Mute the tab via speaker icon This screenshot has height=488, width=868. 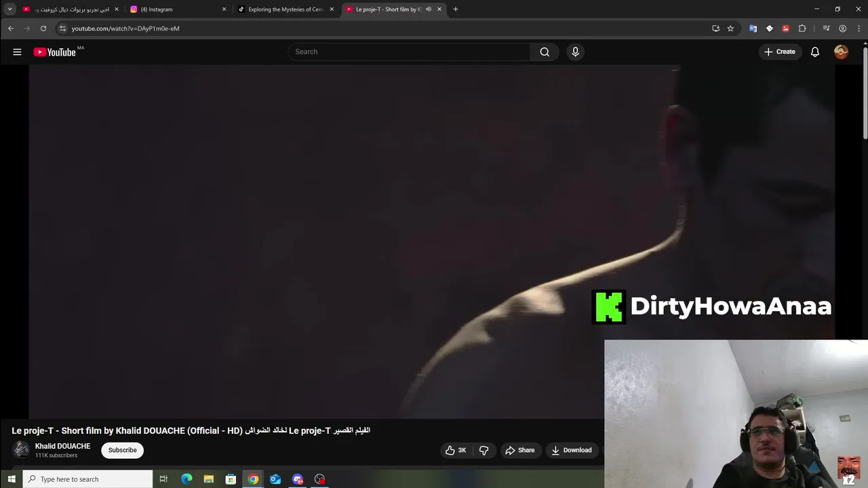tap(429, 9)
